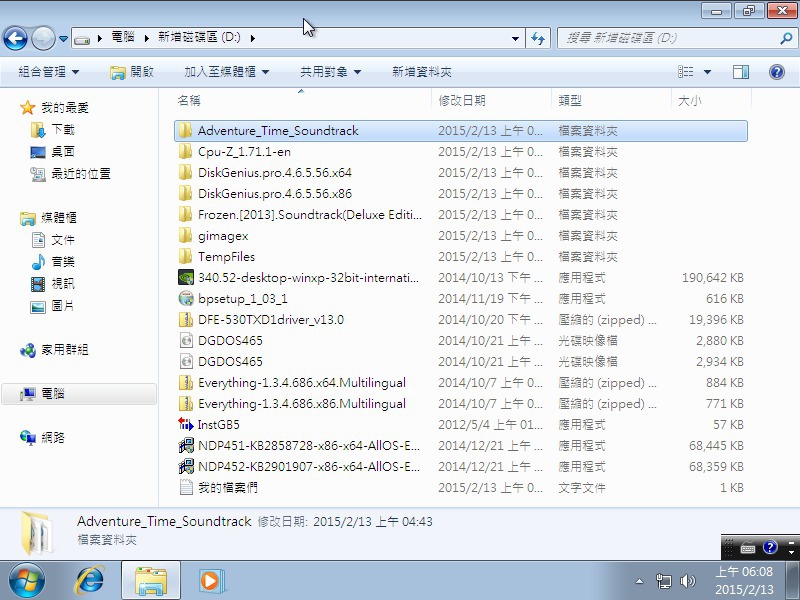Select the bpsetup_1_03_1 installer icon
The width and height of the screenshot is (800, 600).
pos(186,298)
